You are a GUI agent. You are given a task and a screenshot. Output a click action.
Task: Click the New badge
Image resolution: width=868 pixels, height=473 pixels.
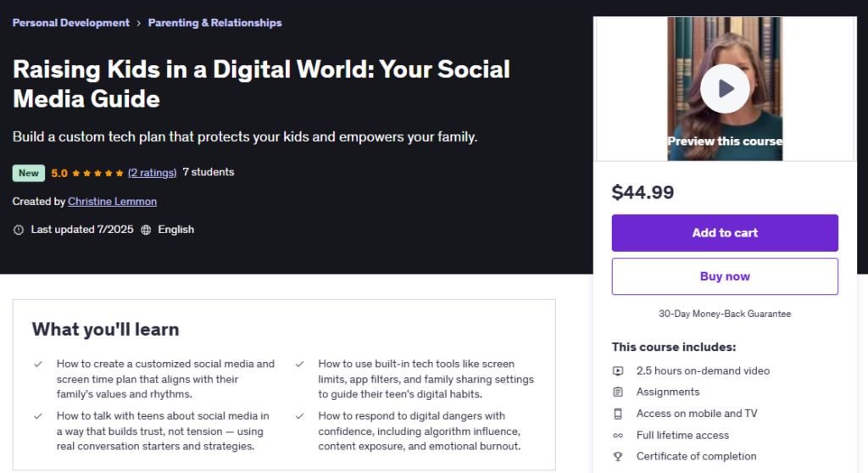pyautogui.click(x=28, y=173)
